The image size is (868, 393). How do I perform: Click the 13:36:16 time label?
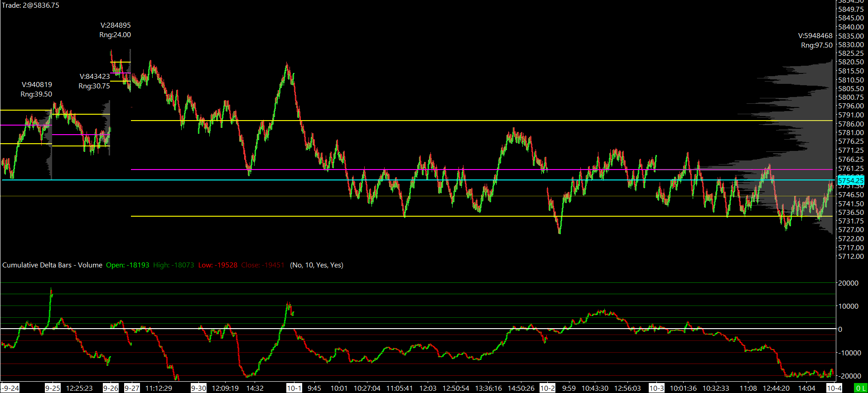488,388
